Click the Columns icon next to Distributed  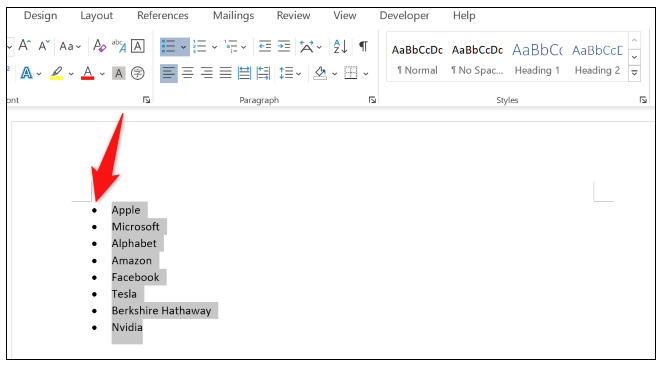(263, 73)
